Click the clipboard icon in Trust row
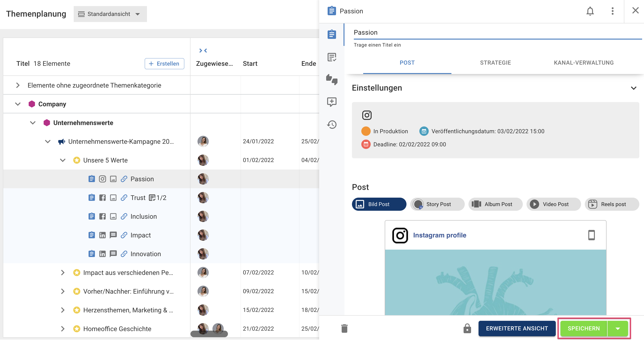 pyautogui.click(x=91, y=198)
